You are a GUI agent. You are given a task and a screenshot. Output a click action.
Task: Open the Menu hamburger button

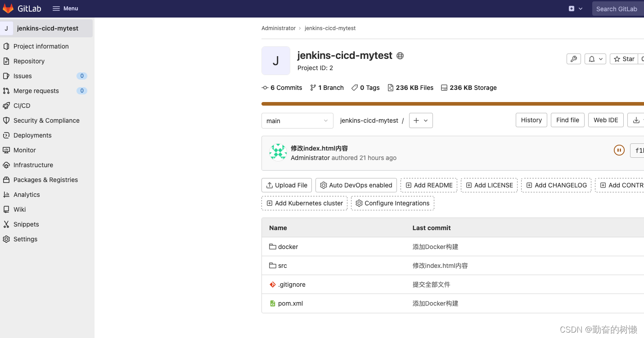pyautogui.click(x=65, y=9)
